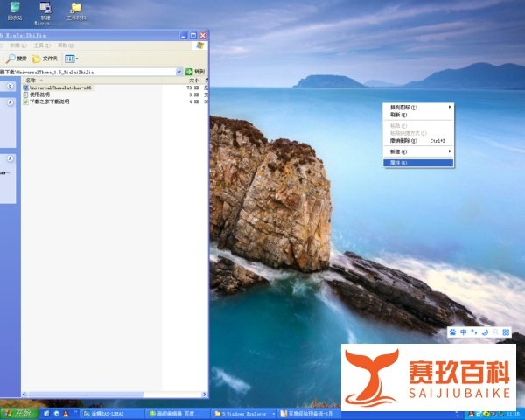
Task: Click the address bar path field
Action: (87, 72)
